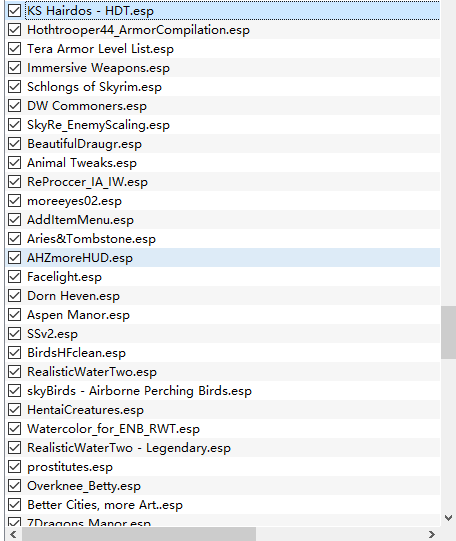Uncheck AHZmoreHUD.esp checkbox
This screenshot has width=456, height=541.
point(14,257)
